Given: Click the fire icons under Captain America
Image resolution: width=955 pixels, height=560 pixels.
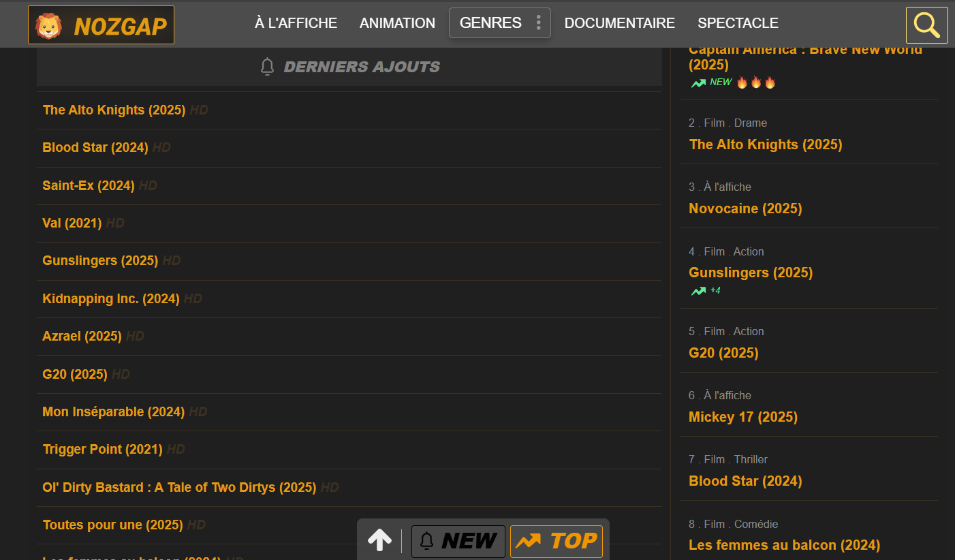Looking at the screenshot, I should [756, 82].
